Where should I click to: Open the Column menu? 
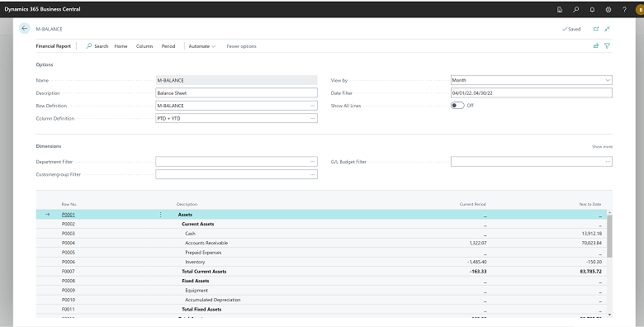point(144,46)
